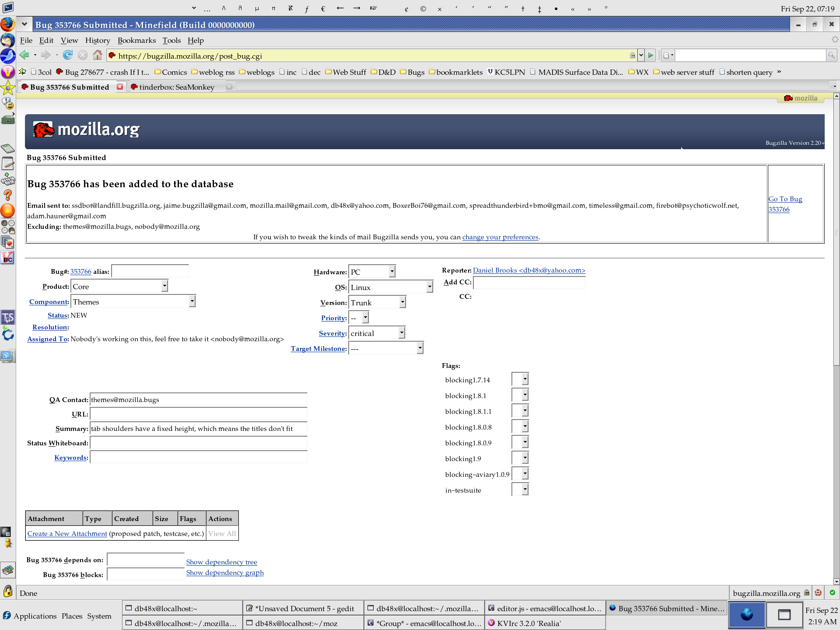Click the search magnifier icon
Screen dimensions: 840x630
point(831,55)
